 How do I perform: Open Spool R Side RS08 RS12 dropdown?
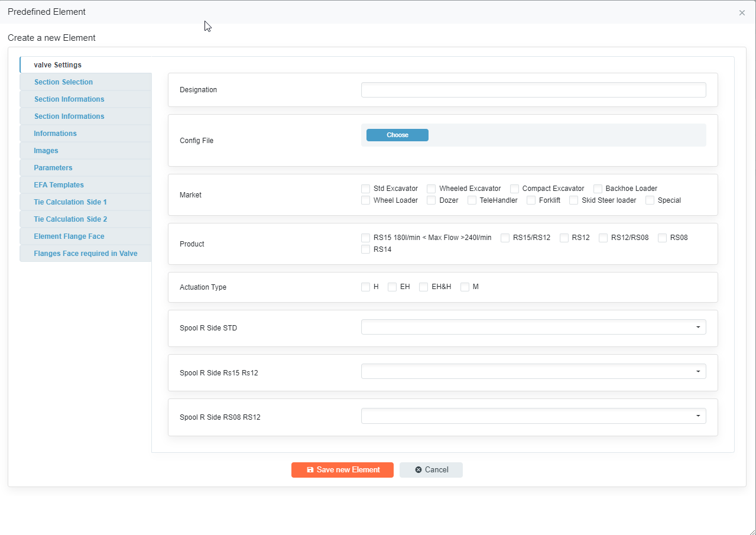(x=533, y=416)
